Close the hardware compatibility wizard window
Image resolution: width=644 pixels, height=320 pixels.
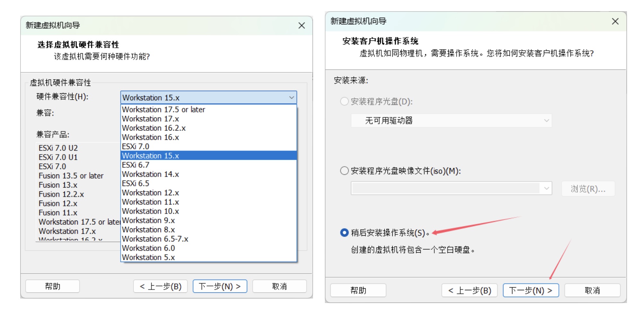click(301, 26)
